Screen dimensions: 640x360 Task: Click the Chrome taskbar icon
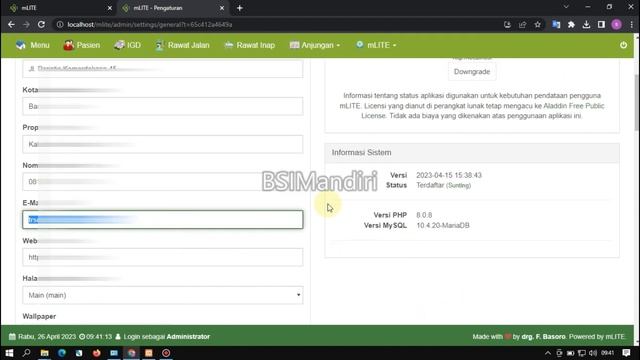[131, 353]
